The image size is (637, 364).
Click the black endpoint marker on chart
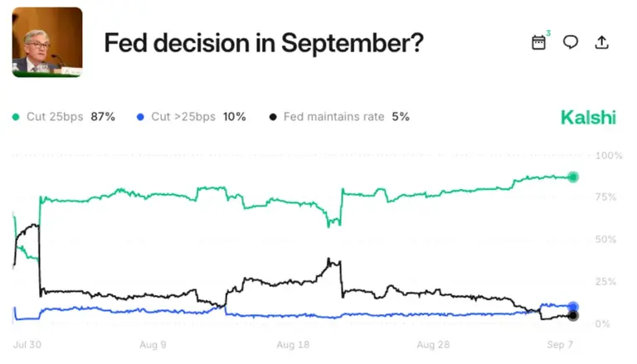(x=573, y=316)
